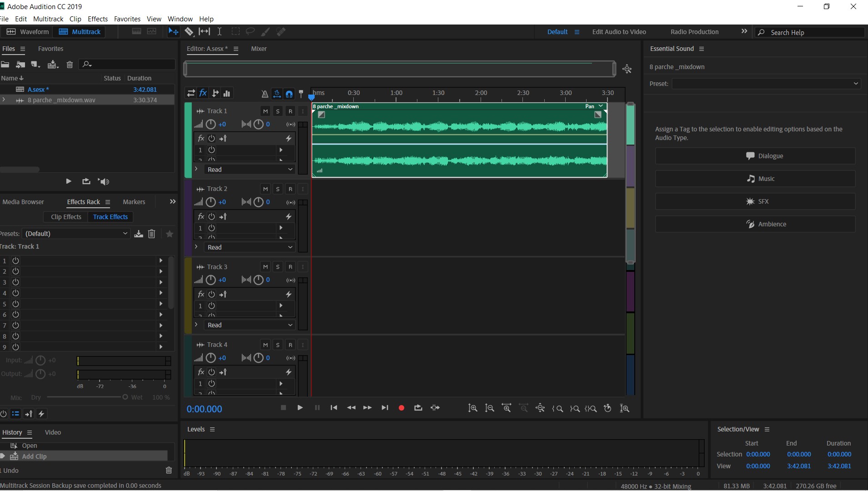
Task: Switch to the Mixer tab
Action: [258, 49]
